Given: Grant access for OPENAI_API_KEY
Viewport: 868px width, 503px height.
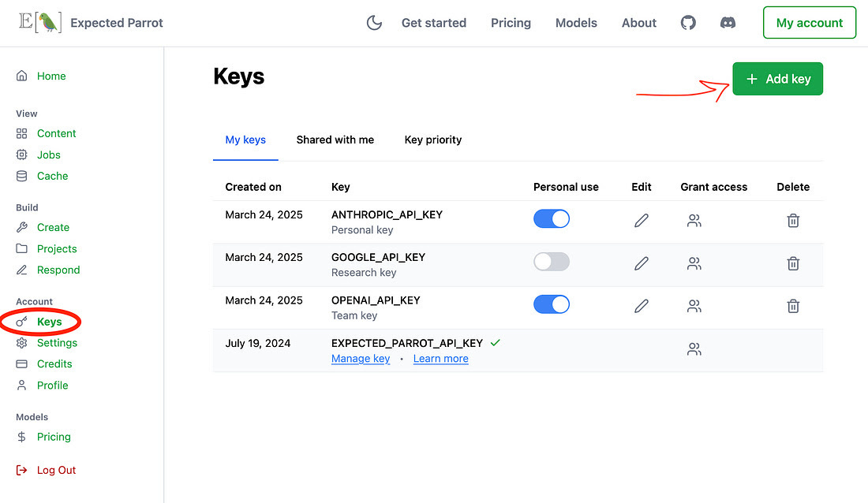Looking at the screenshot, I should [694, 306].
